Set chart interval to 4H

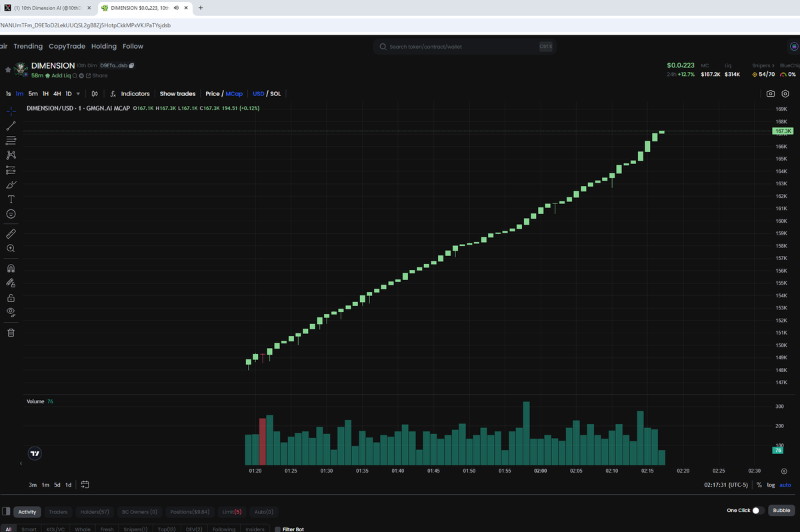[57, 94]
